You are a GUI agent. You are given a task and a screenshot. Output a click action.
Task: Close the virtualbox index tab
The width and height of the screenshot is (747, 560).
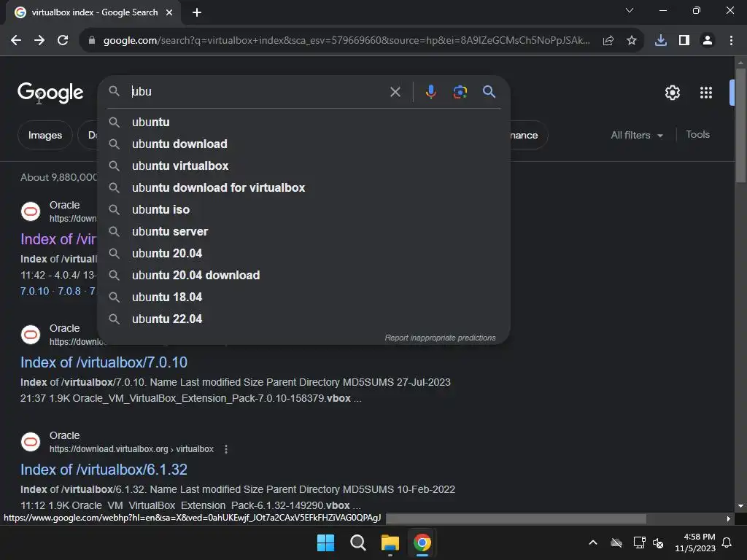tap(169, 12)
